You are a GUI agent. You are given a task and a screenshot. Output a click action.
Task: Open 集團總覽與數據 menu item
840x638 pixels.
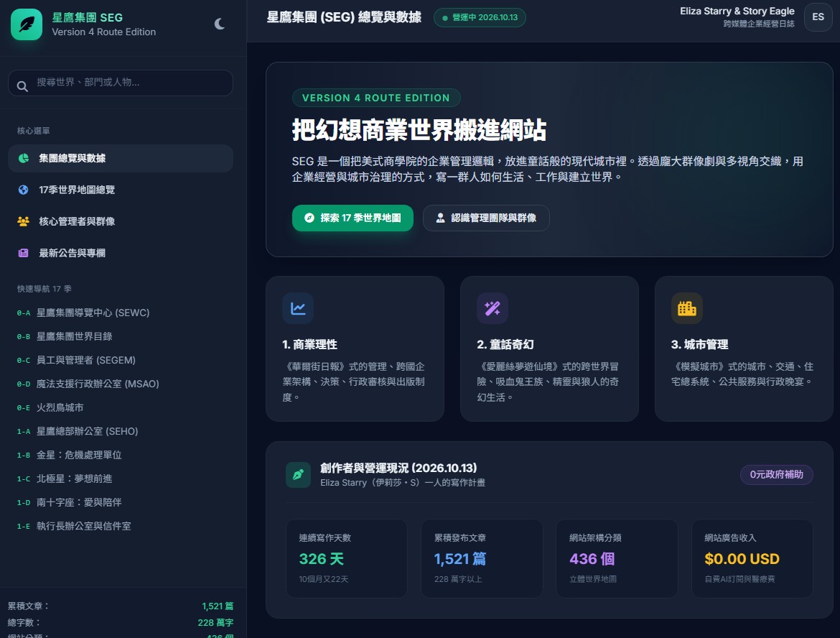coord(121,158)
